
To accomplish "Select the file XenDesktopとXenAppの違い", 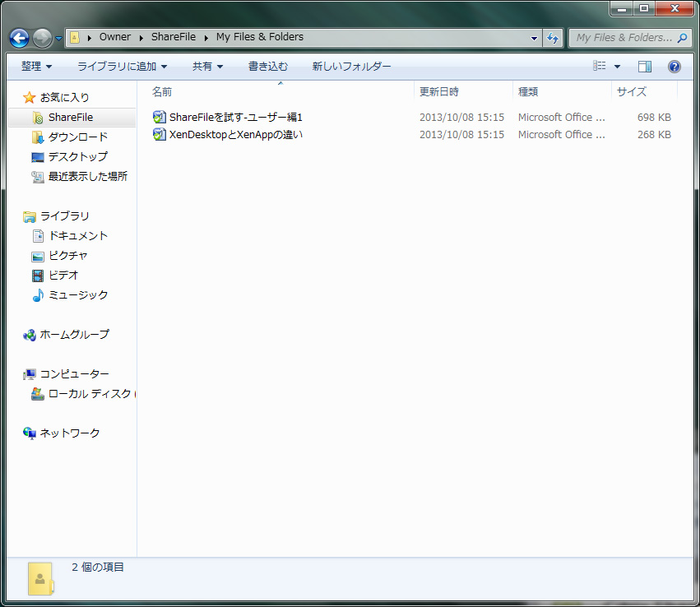I will (x=236, y=134).
